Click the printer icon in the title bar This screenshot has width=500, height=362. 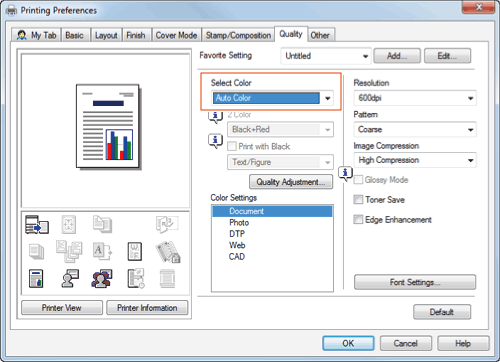pyautogui.click(x=11, y=10)
